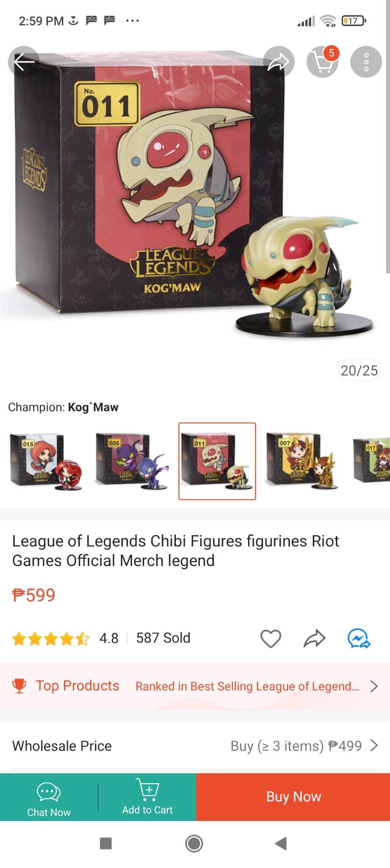Open the shopping cart with 5 items

pos(323,62)
